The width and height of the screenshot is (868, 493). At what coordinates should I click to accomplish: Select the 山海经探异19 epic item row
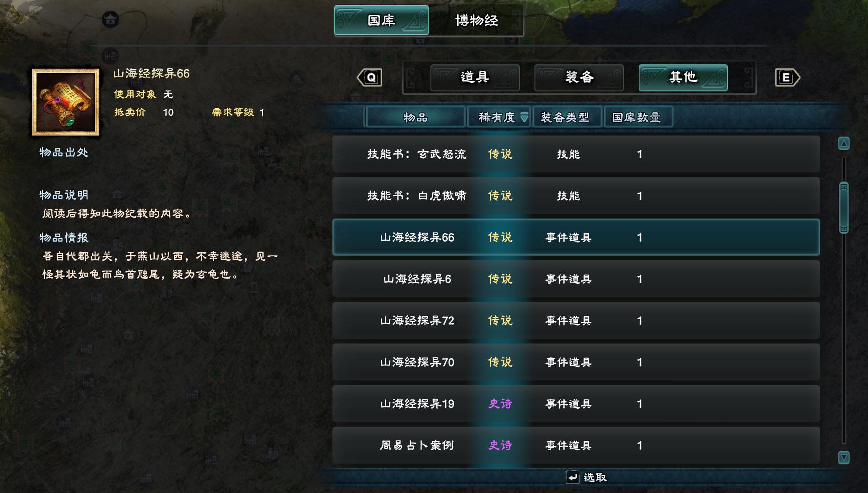(576, 404)
